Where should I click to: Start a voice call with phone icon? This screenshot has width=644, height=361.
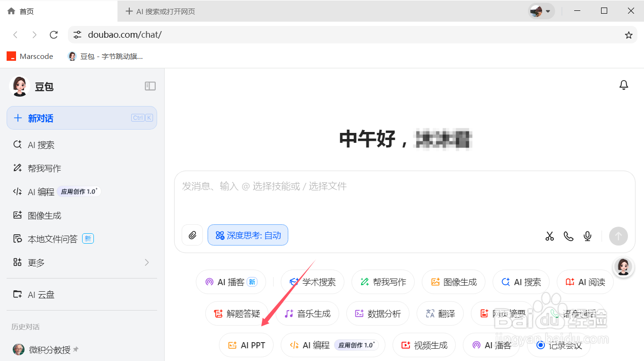[x=569, y=236]
